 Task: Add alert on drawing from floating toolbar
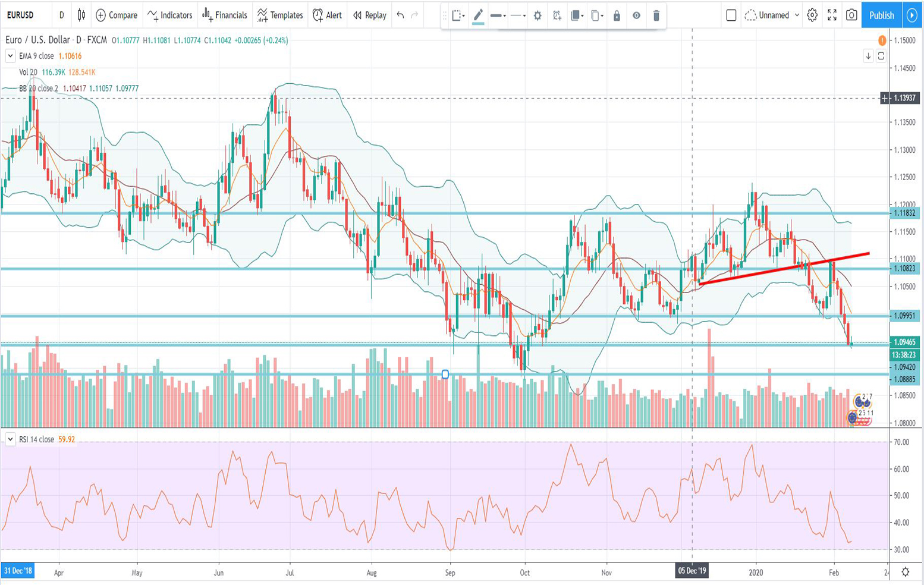[x=557, y=16]
